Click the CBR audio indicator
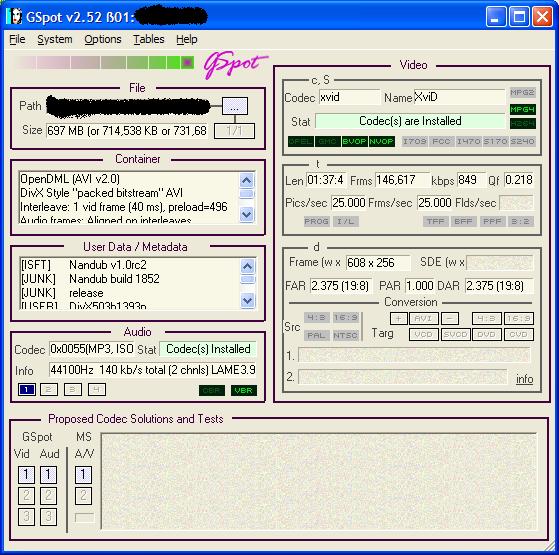This screenshot has width=559, height=555. pyautogui.click(x=212, y=390)
